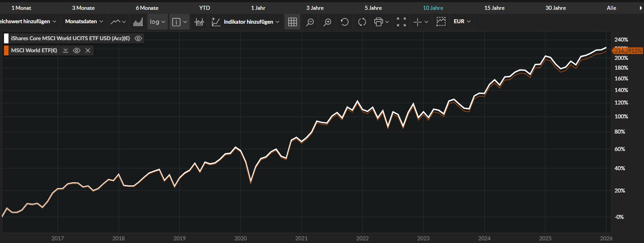Remove the MSCI World ETF comparison
This screenshot has width=644, height=243.
coord(88,50)
